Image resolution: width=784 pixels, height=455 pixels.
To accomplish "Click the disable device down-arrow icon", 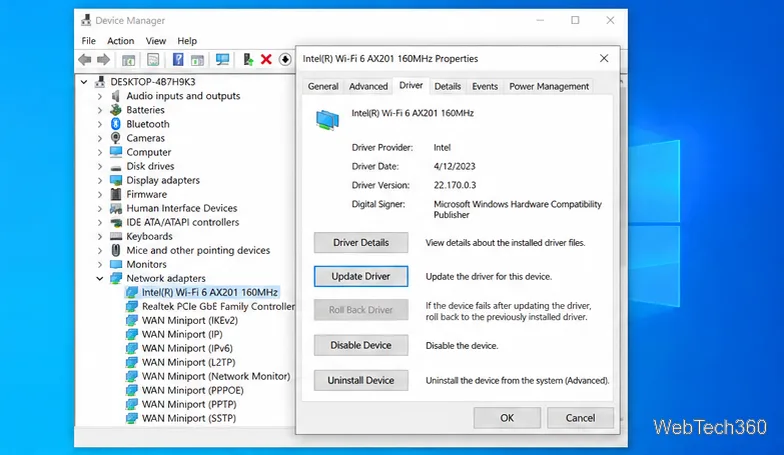I will pos(285,60).
